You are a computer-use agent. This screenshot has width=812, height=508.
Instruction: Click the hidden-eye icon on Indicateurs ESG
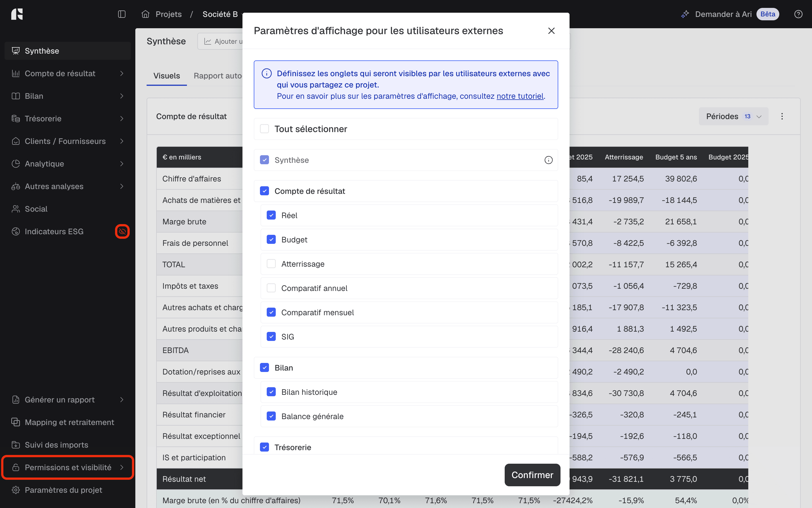pos(122,231)
